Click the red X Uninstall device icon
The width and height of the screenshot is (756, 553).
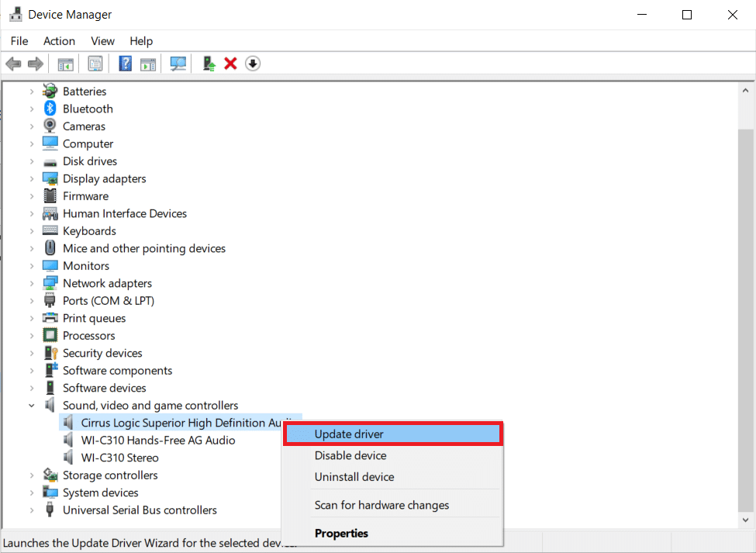click(x=230, y=64)
